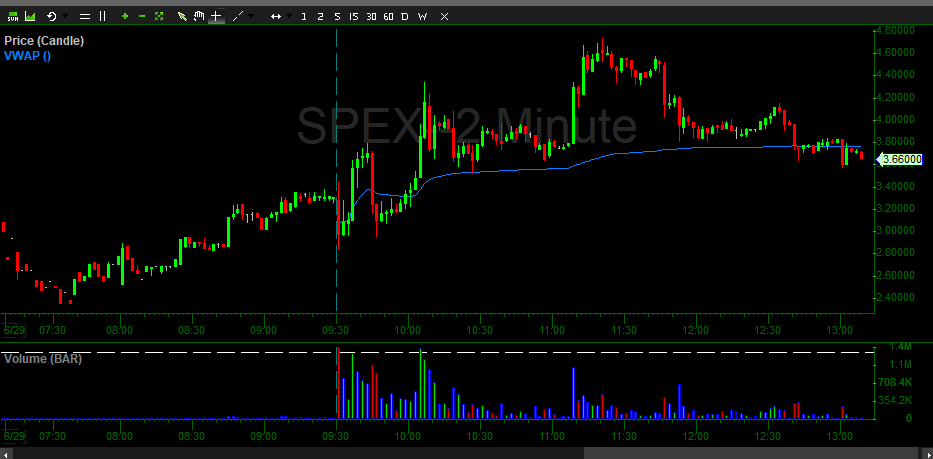Click the X icon in the toolbar

tap(444, 17)
